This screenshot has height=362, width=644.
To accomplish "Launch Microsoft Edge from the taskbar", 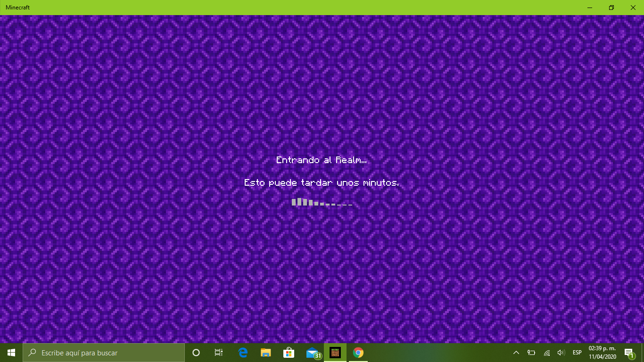I will [x=243, y=353].
